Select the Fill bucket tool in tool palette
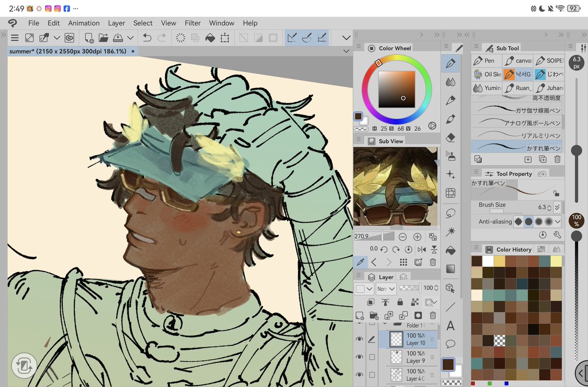 (450, 250)
